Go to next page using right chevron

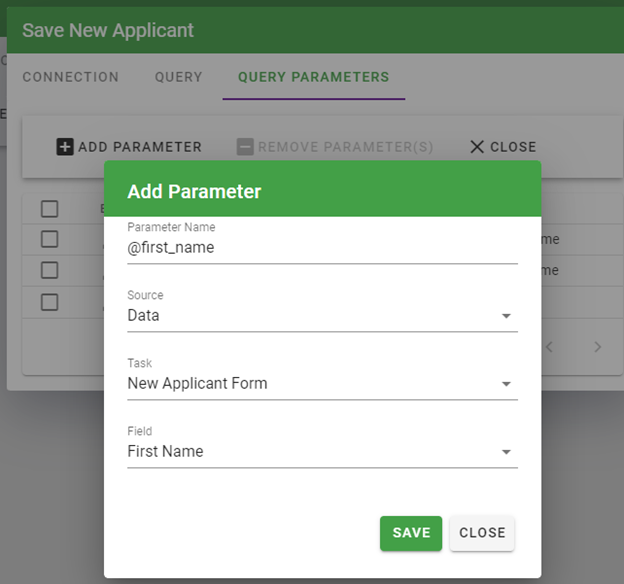coord(597,347)
